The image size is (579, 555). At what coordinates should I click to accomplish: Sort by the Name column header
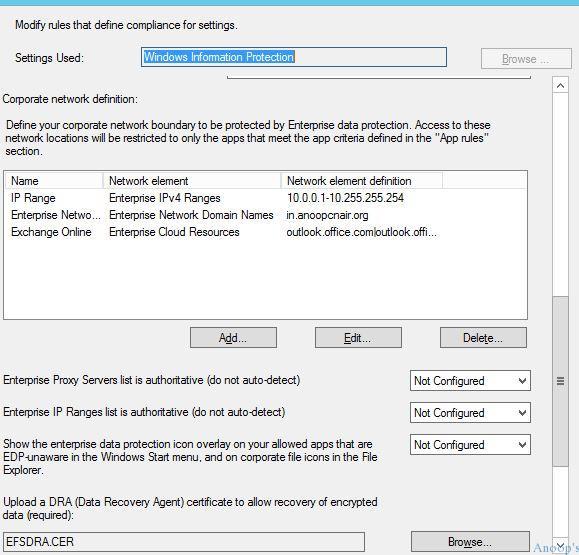[x=54, y=181]
